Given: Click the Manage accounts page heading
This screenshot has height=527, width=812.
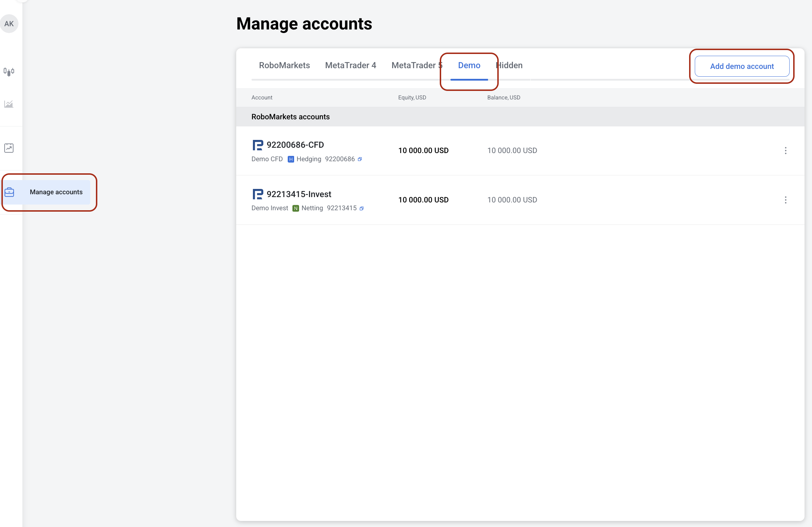Looking at the screenshot, I should coord(304,24).
